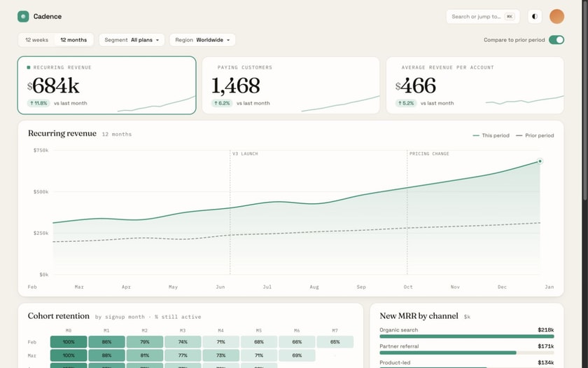Click the PRICING CHANGE chart marker

[x=429, y=154]
